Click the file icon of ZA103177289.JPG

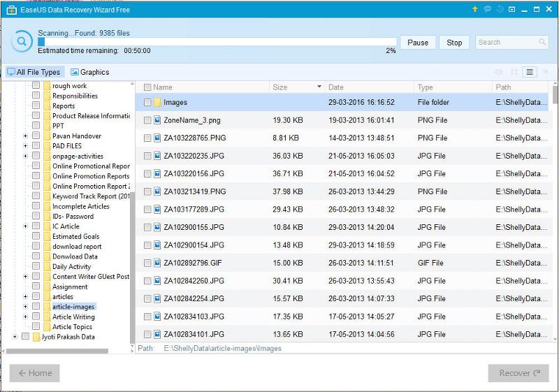(x=157, y=209)
